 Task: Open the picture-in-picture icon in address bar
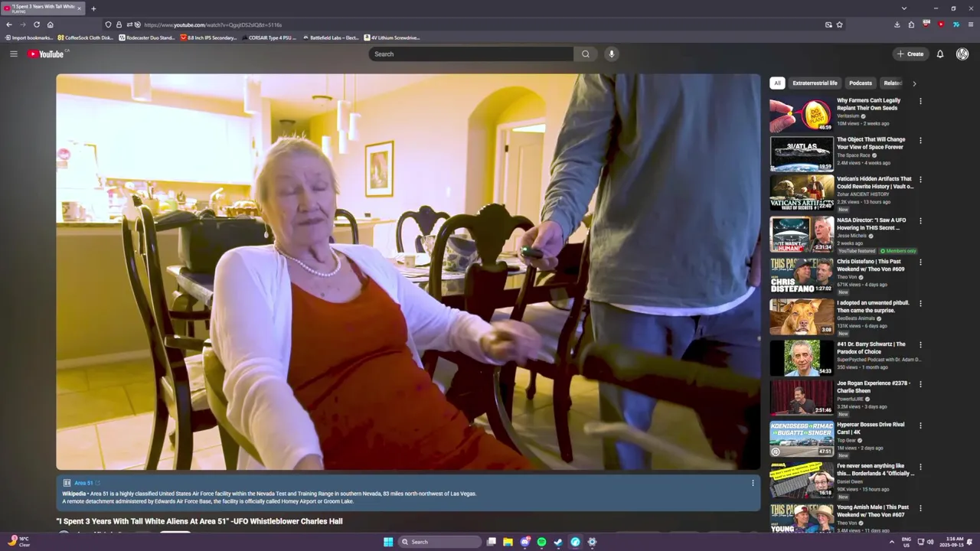(828, 24)
